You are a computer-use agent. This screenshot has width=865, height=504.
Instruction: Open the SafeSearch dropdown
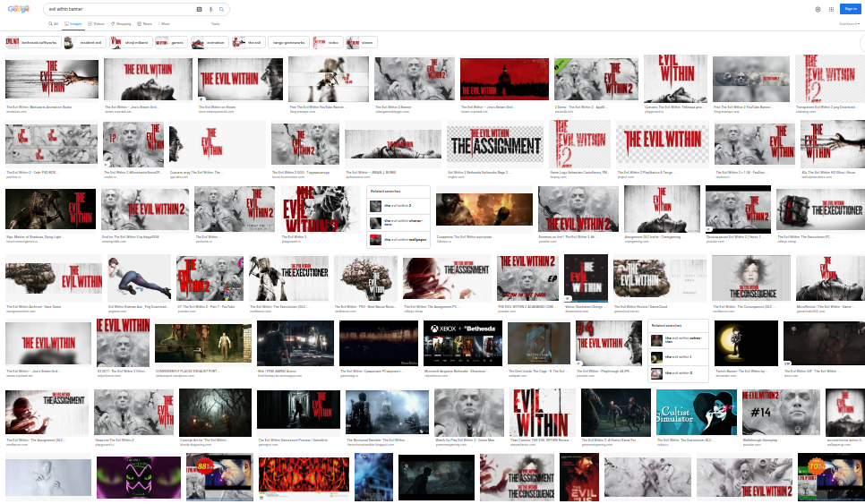pyautogui.click(x=849, y=23)
